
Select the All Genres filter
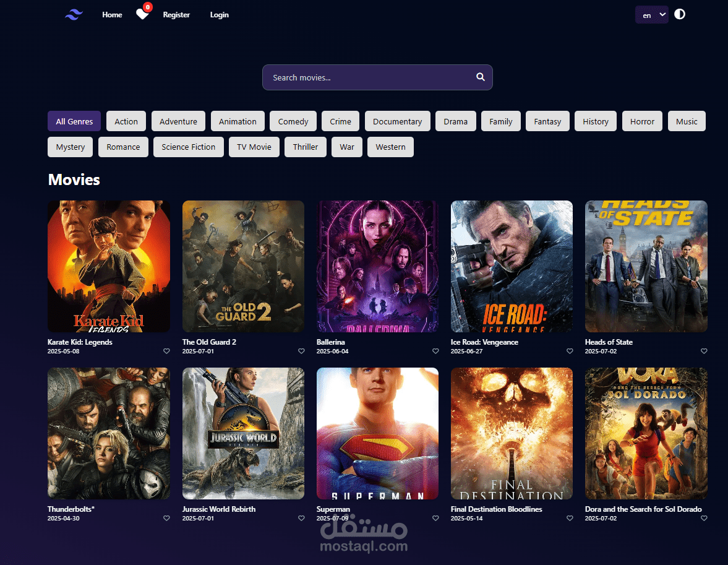pyautogui.click(x=74, y=121)
